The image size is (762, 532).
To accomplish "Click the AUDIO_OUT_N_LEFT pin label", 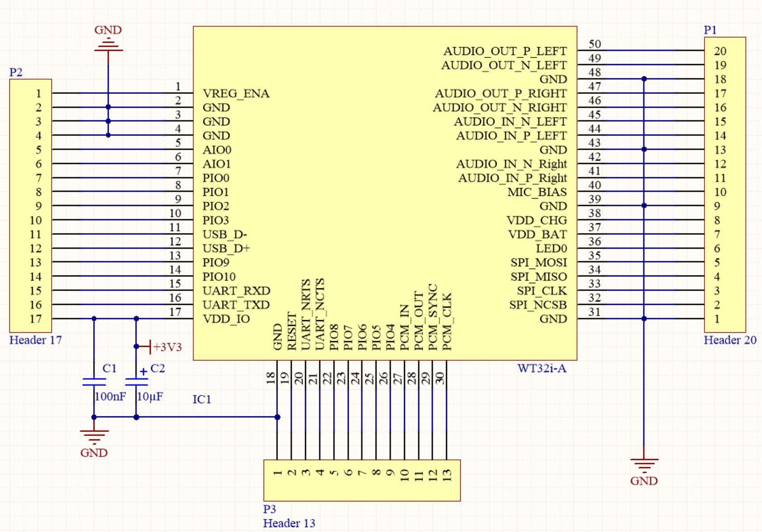I will [x=504, y=65].
